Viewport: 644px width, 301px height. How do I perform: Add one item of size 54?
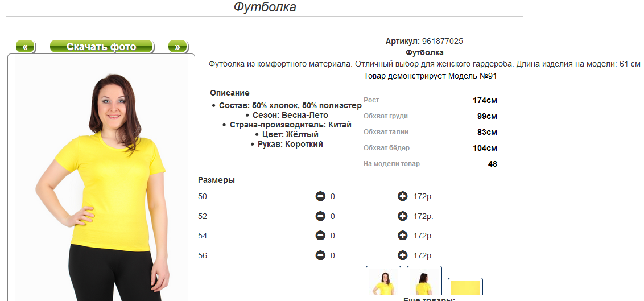403,236
